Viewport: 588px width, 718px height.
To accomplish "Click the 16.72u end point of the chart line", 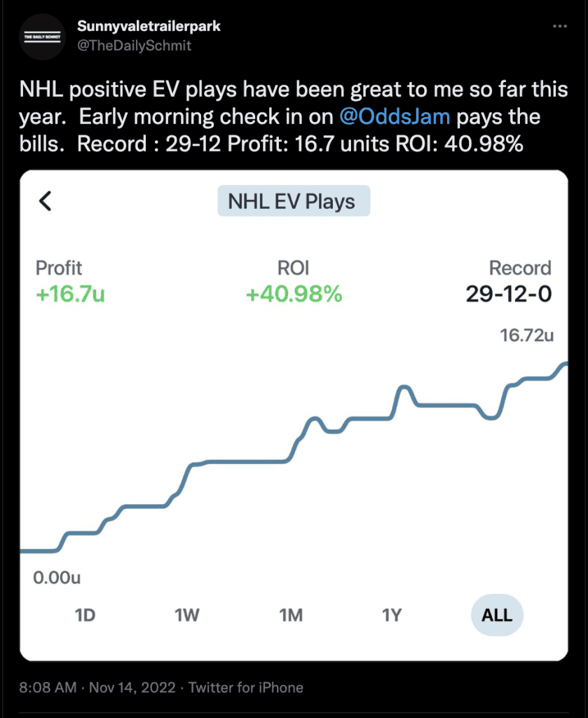I will click(566, 364).
